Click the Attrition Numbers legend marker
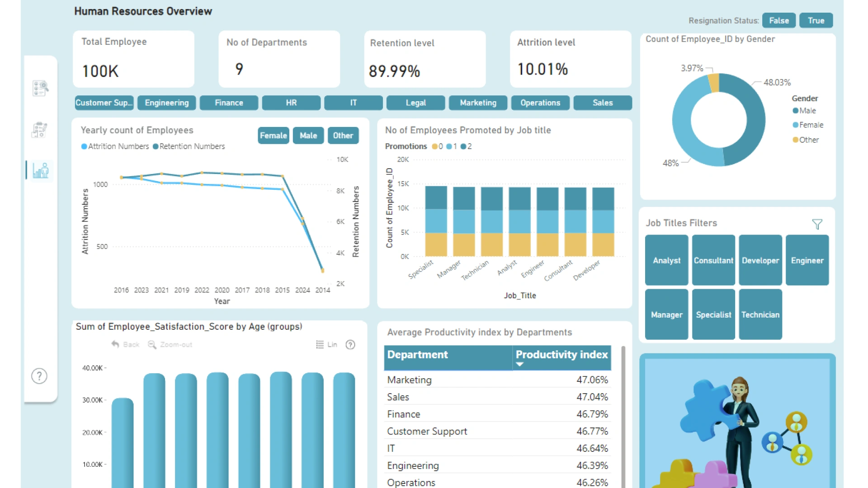Image resolution: width=868 pixels, height=488 pixels. pyautogui.click(x=84, y=146)
